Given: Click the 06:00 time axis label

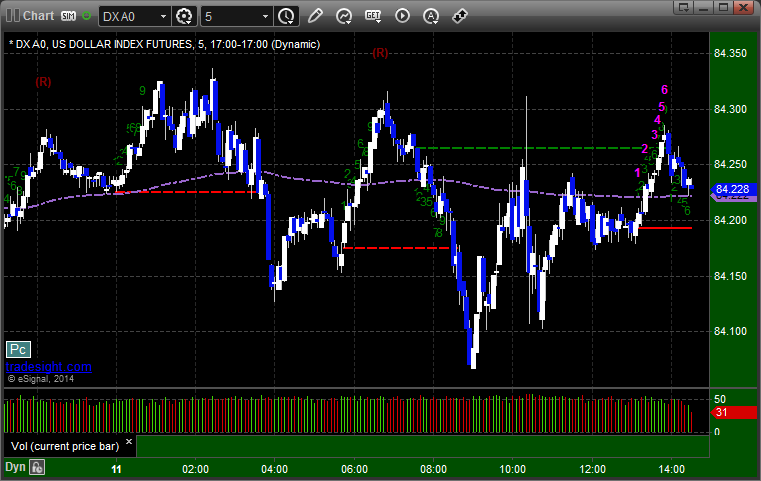Looking at the screenshot, I should click(x=354, y=469).
